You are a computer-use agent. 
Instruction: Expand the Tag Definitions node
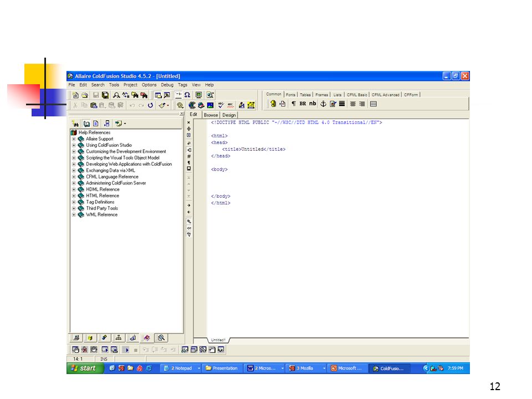[x=74, y=202]
